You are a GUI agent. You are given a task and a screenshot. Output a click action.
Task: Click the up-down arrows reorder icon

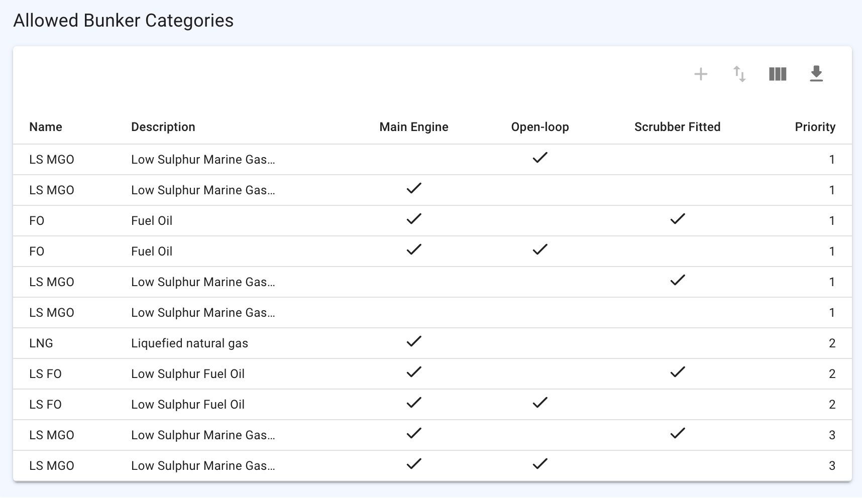pyautogui.click(x=739, y=74)
